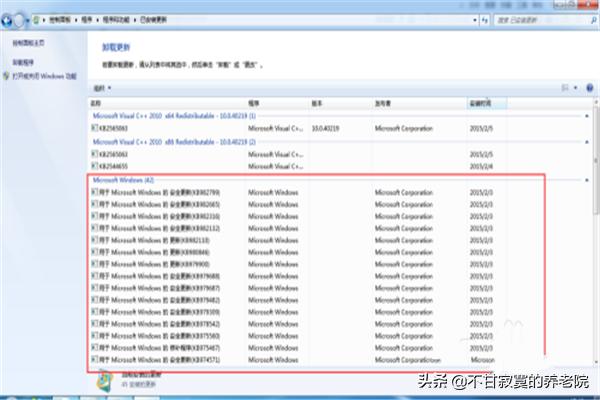This screenshot has height=400, width=600.
Task: Click the shield icon next to Windows features link
Action: tap(7, 75)
